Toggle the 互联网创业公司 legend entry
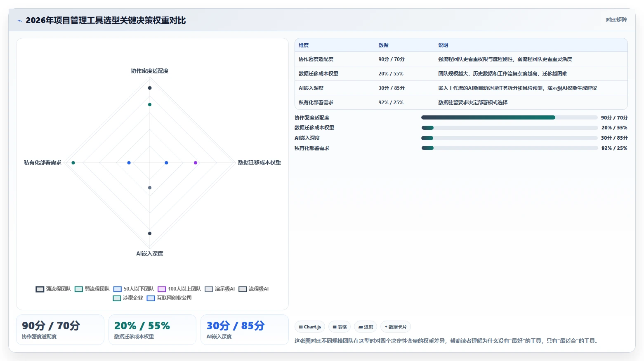Image resolution: width=644 pixels, height=361 pixels. pyautogui.click(x=169, y=298)
